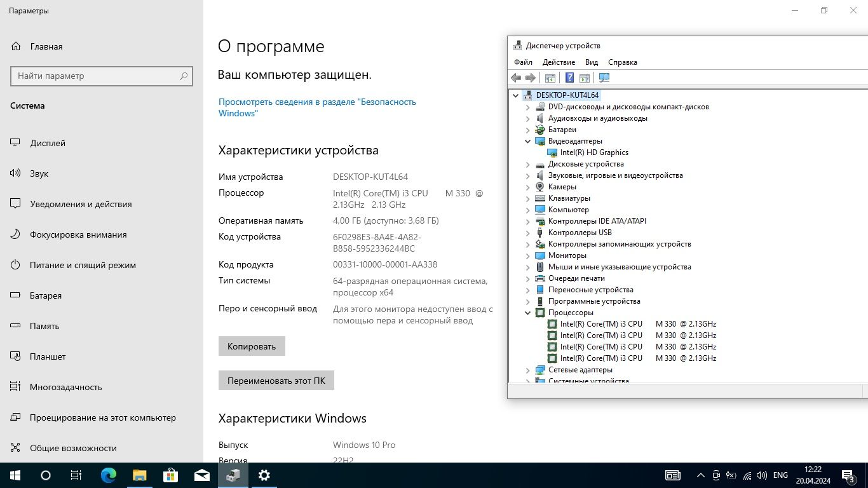Screen dimensions: 868x488
Task: Open the Действие menu
Action: [x=559, y=62]
